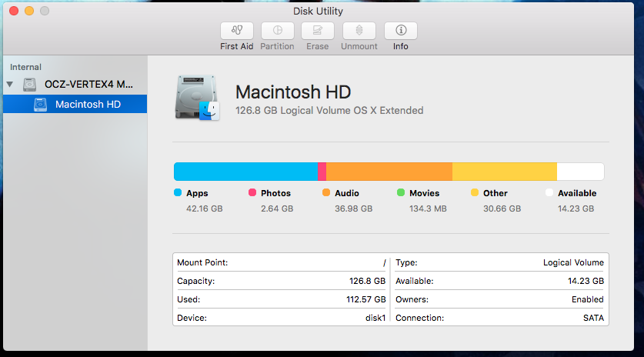The width and height of the screenshot is (644, 357).
Task: Close the Disk Utility window
Action: [14, 11]
